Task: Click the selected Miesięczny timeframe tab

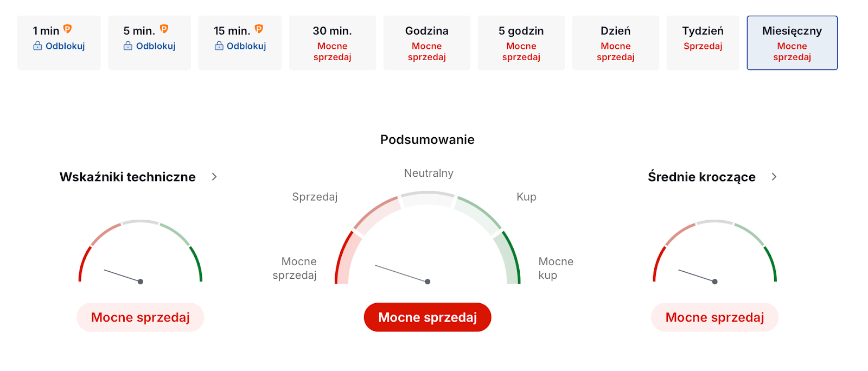Action: 792,43
